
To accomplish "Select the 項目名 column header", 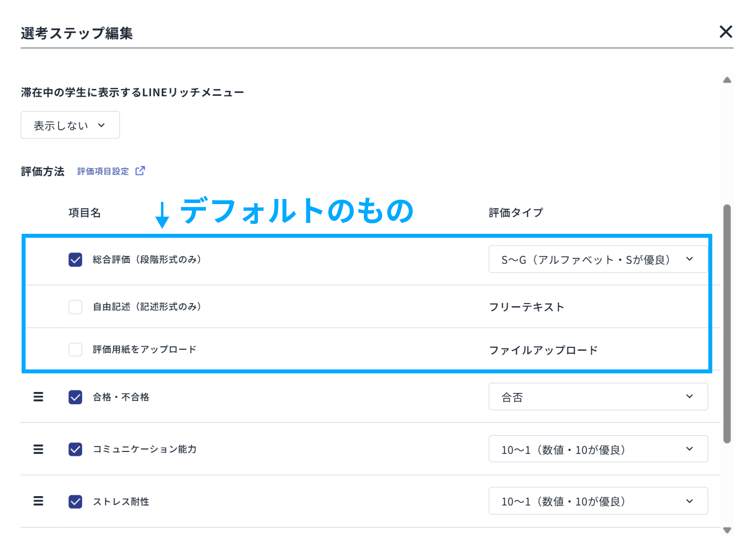I will tap(85, 212).
